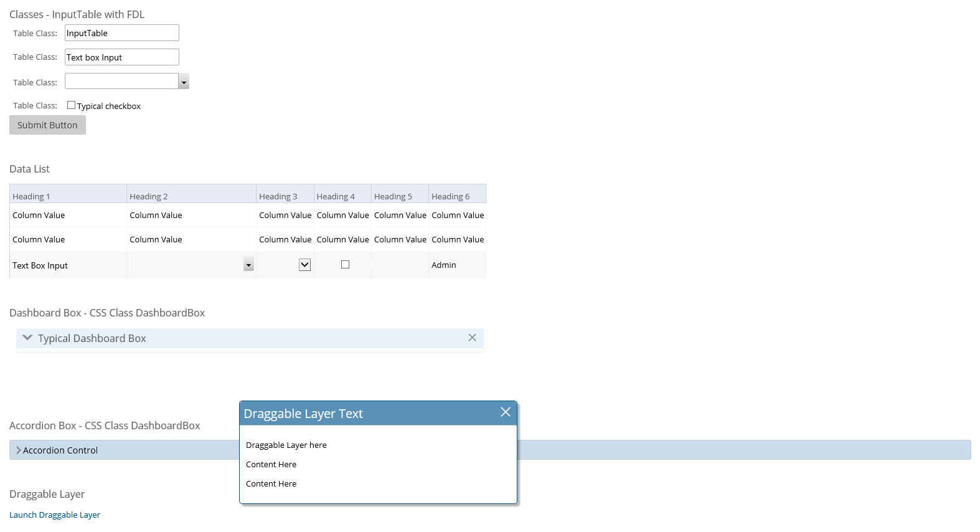Close the Draggable Layer Text popup
This screenshot has width=980, height=532.
tap(506, 412)
